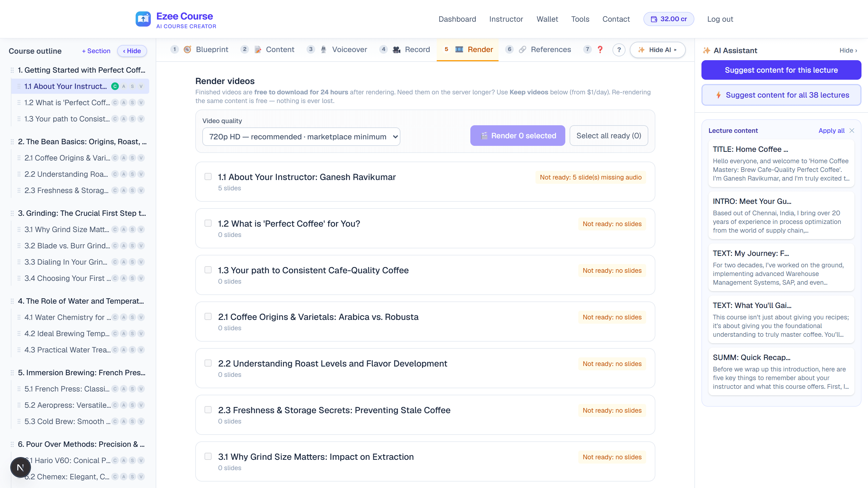The height and width of the screenshot is (488, 868).
Task: Open the Wallet nav link
Action: click(x=547, y=19)
